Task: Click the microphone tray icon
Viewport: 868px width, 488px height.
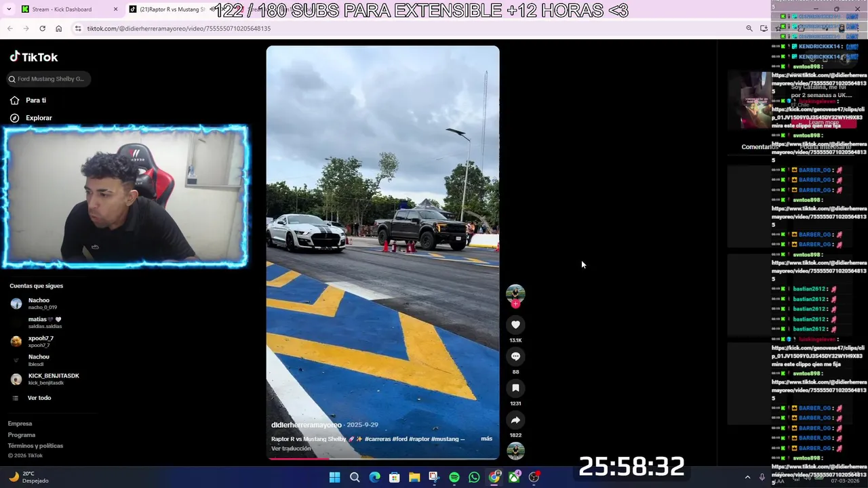Action: (762, 477)
